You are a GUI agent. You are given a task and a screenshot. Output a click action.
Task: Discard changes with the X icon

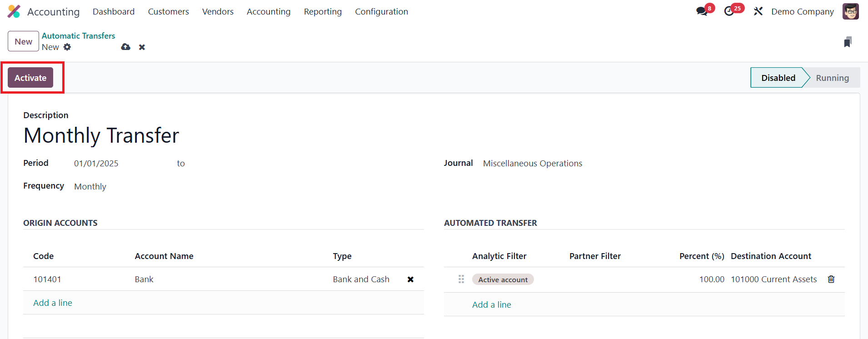pos(142,47)
